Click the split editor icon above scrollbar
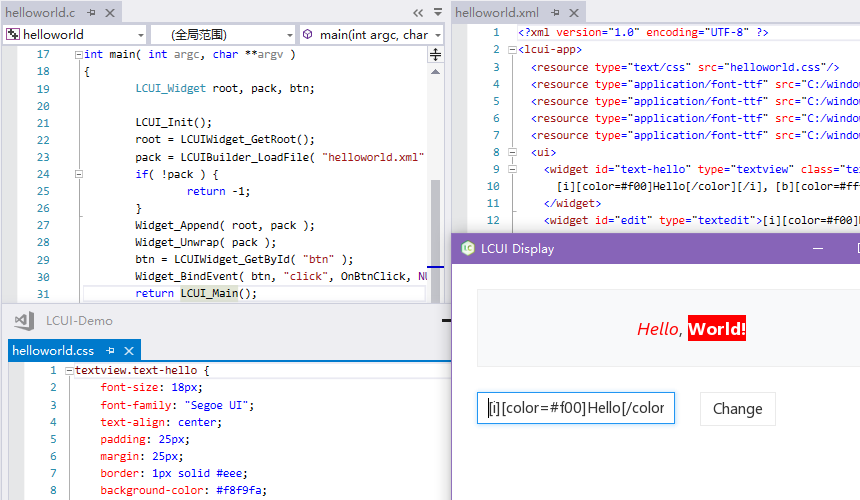This screenshot has height=500, width=860. 435,54
